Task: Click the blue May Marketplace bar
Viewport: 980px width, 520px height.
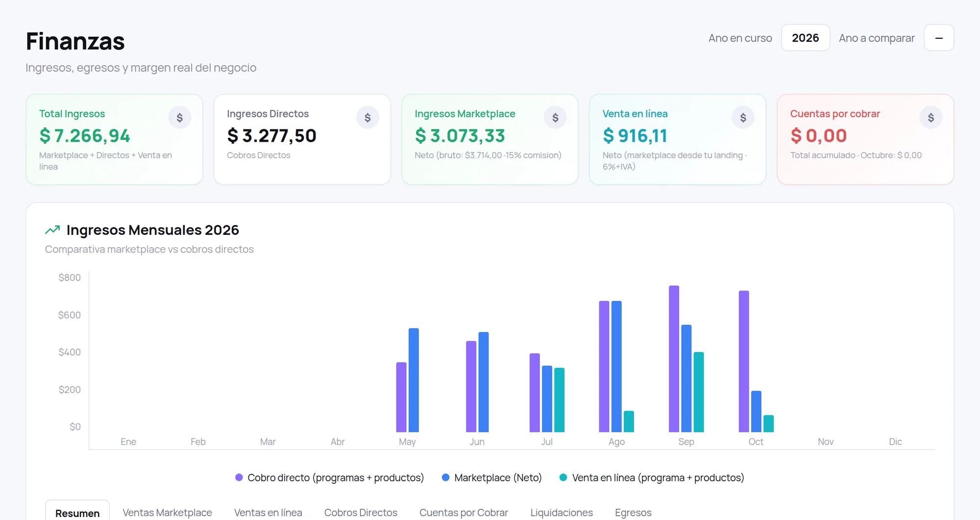Action: pos(414,380)
